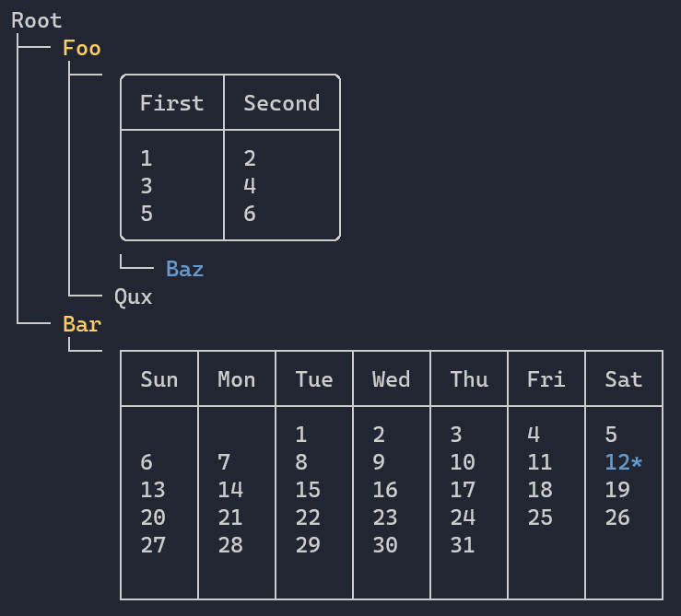Image resolution: width=681 pixels, height=616 pixels.
Task: Select calendar date 15
Action: 308,490
